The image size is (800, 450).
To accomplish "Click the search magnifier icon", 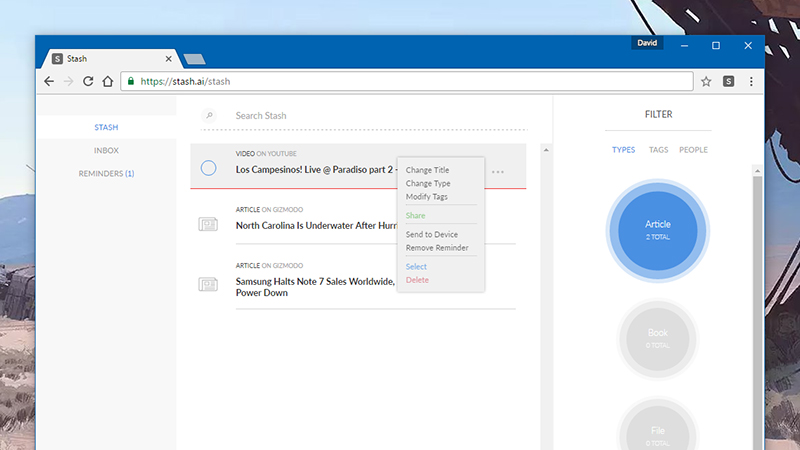I will [x=209, y=116].
